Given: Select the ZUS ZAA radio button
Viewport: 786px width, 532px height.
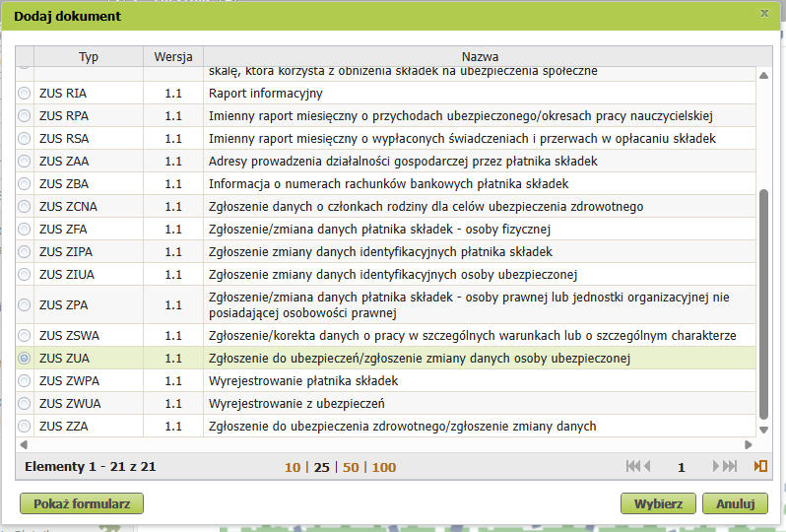Looking at the screenshot, I should [24, 161].
